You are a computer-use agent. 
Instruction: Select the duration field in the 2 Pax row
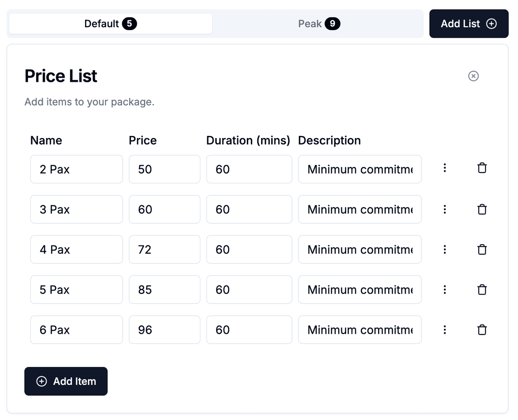coord(249,169)
